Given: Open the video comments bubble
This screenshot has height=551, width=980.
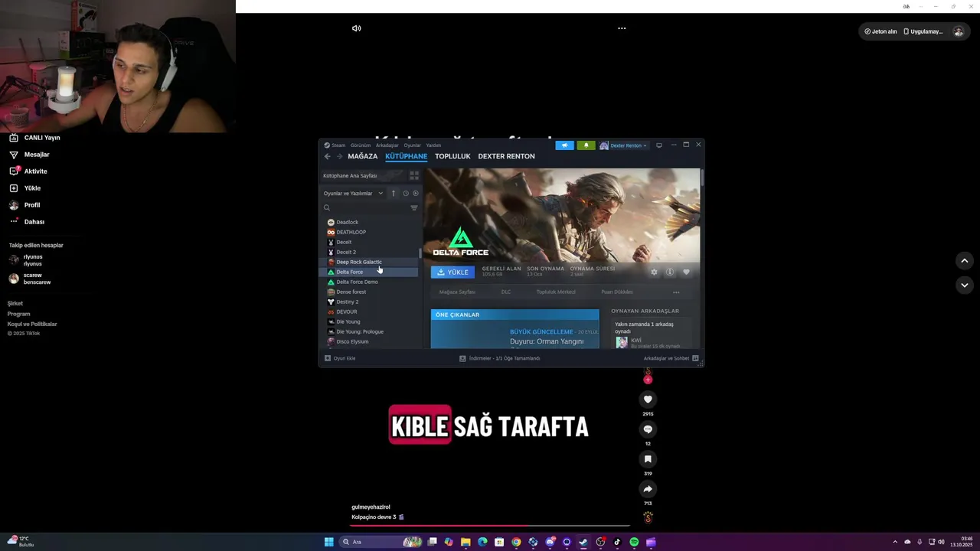Looking at the screenshot, I should coord(648,429).
